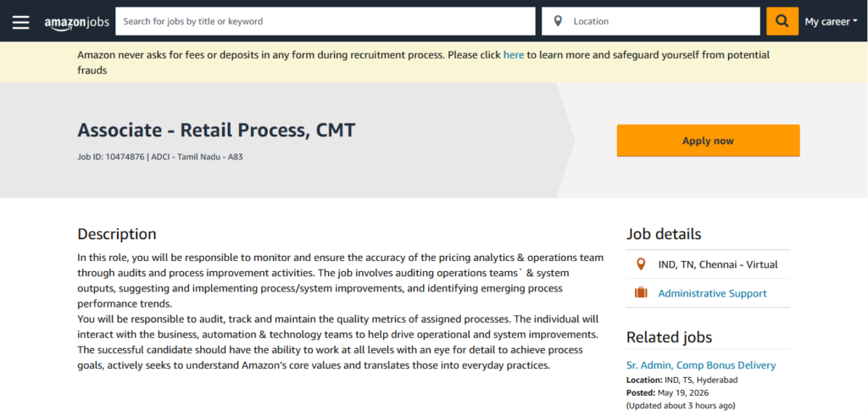Click the job title keyword search field
The image size is (868, 411).
(325, 21)
